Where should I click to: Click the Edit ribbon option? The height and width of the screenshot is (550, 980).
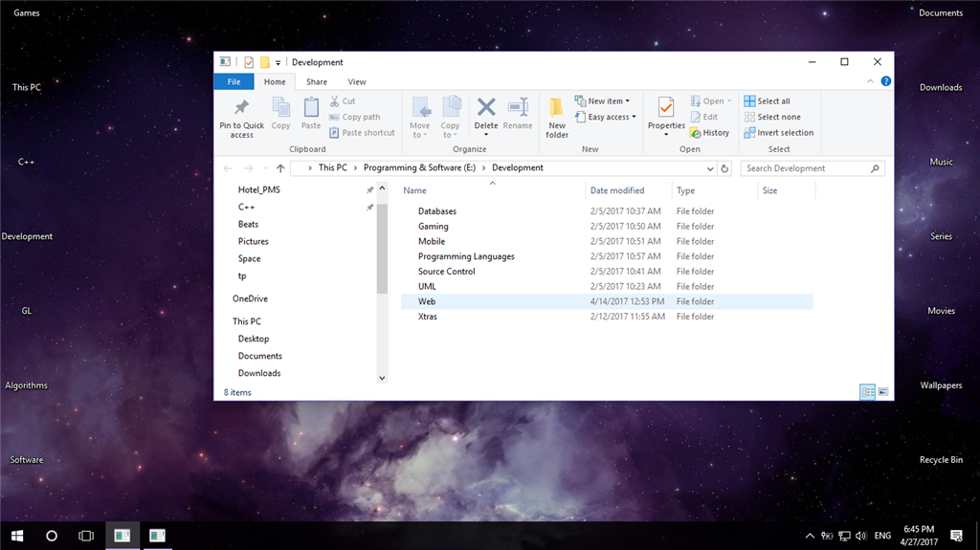703,117
